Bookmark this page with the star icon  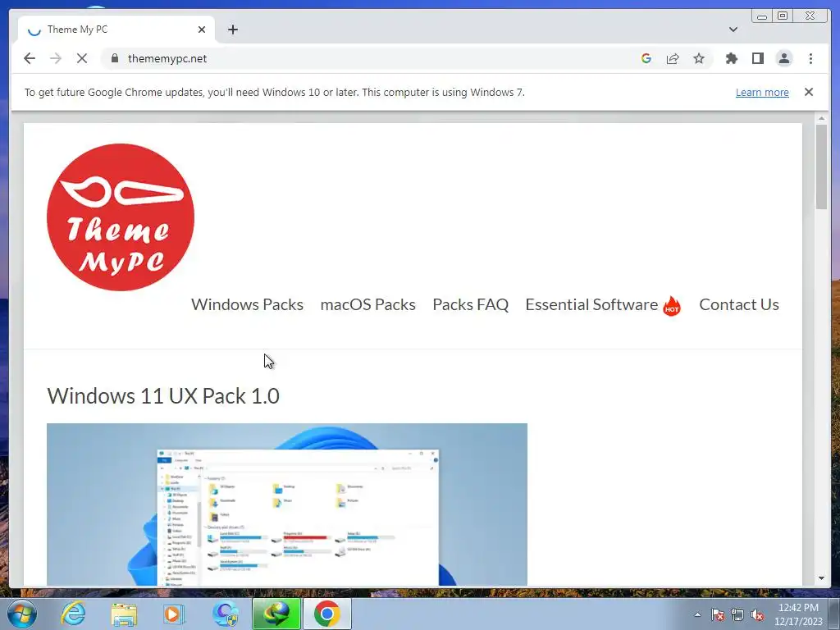pyautogui.click(x=699, y=58)
